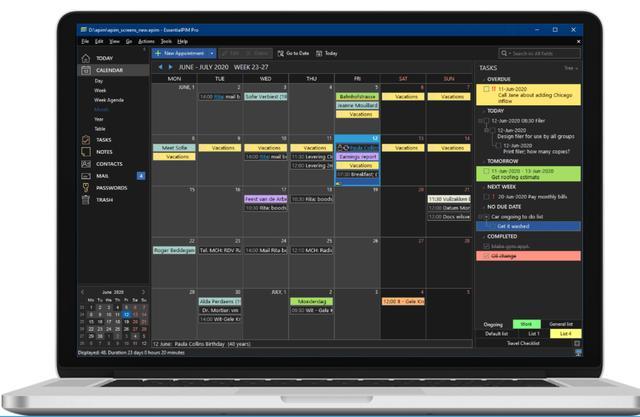The image size is (640, 417).
Task: Select the yellow List 4 tab
Action: [566, 333]
